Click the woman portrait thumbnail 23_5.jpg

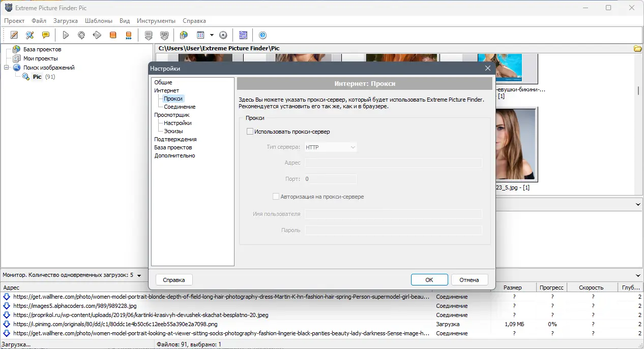tap(515, 144)
